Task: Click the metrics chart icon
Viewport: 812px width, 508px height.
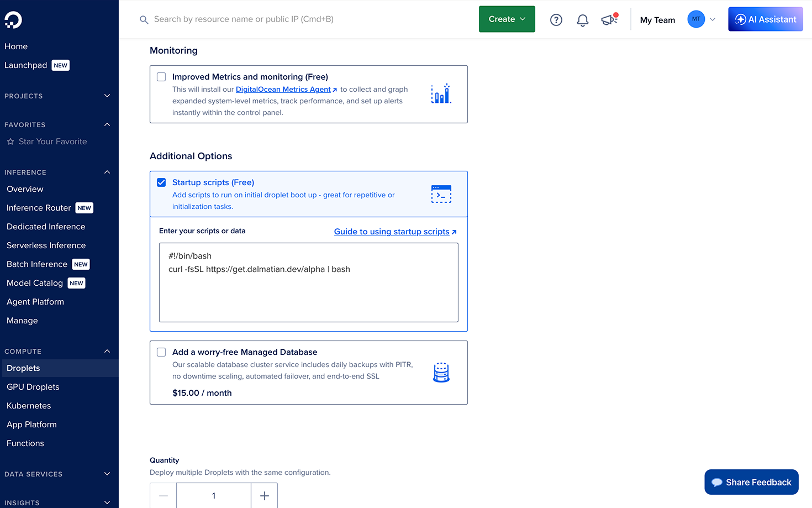Action: [441, 94]
